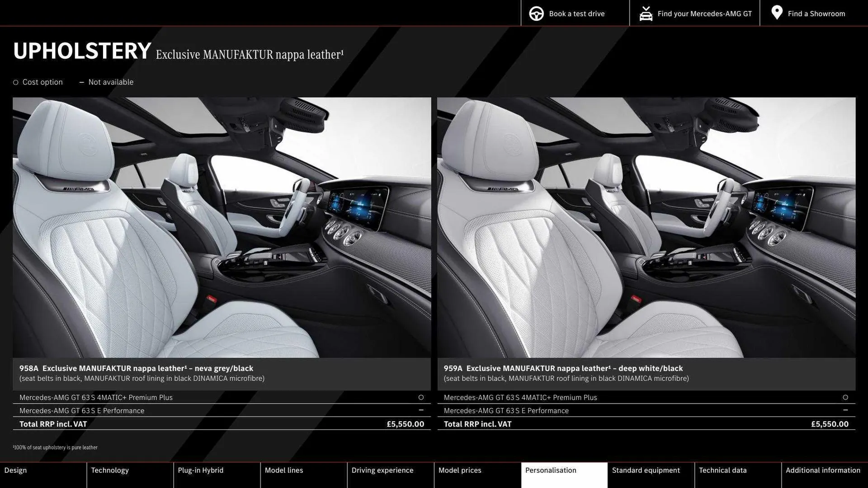Screen dimensions: 868x488
Task: Click the location pin Find a Showroom icon
Action: tap(776, 13)
